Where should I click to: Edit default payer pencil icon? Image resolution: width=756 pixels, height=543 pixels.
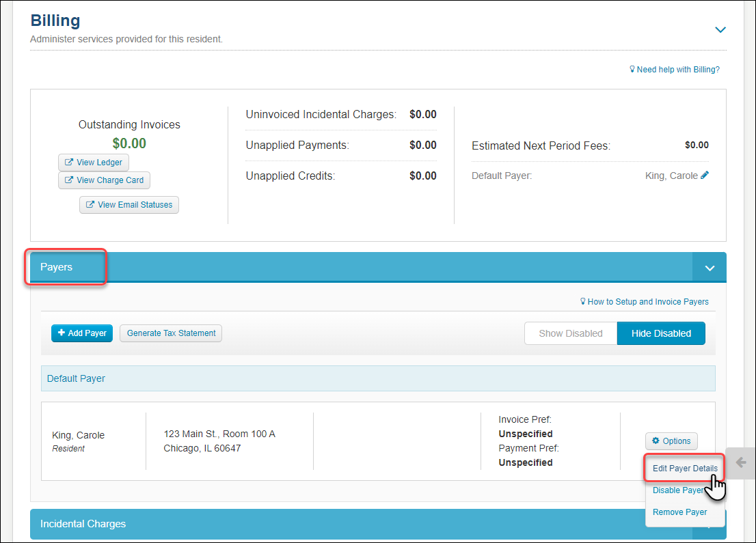click(705, 176)
